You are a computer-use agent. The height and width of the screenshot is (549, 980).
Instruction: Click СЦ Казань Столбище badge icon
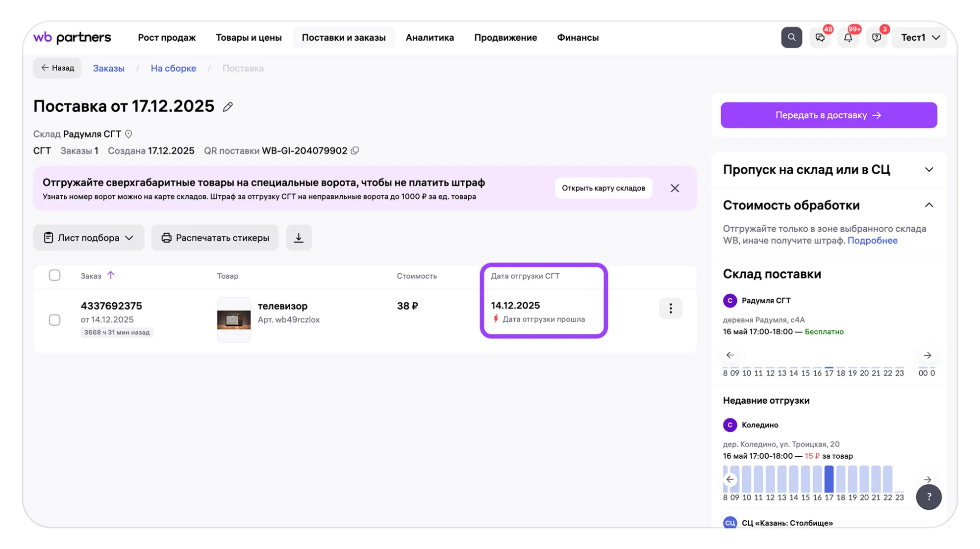730,523
